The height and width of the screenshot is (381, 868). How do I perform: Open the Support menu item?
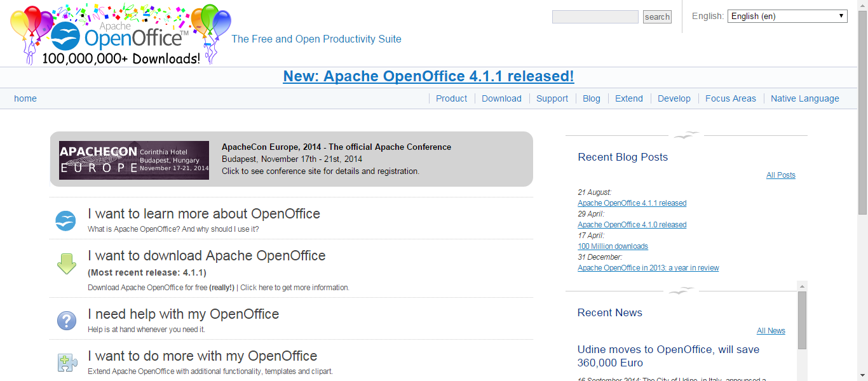click(552, 98)
